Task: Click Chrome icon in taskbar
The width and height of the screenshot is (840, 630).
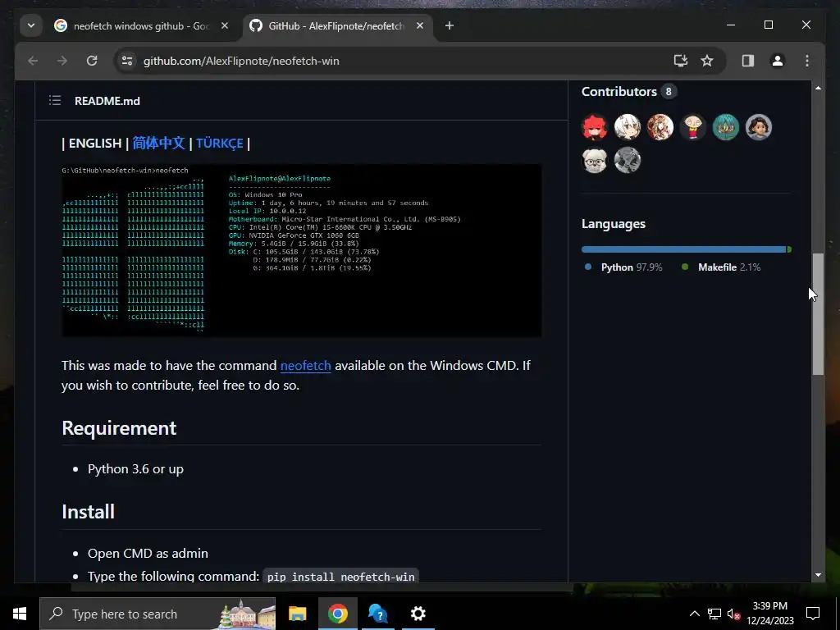Action: click(337, 614)
